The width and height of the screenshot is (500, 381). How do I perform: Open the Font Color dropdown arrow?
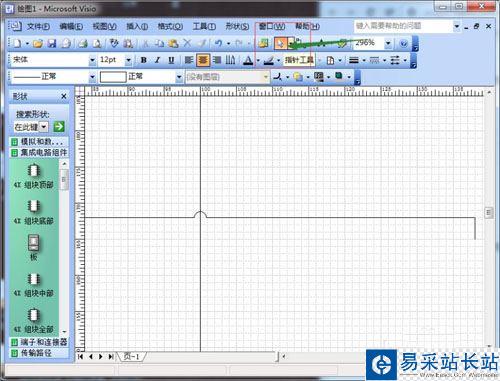point(258,60)
